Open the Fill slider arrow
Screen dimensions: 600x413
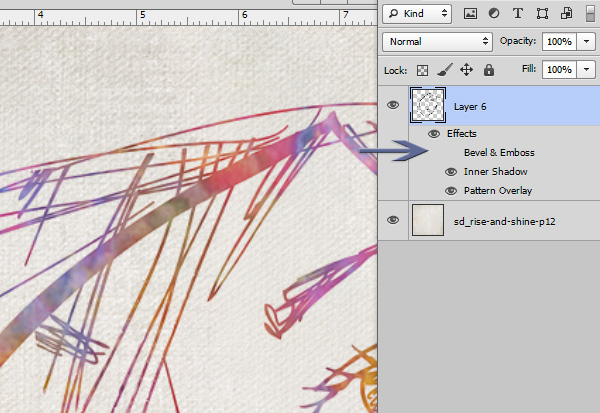586,70
